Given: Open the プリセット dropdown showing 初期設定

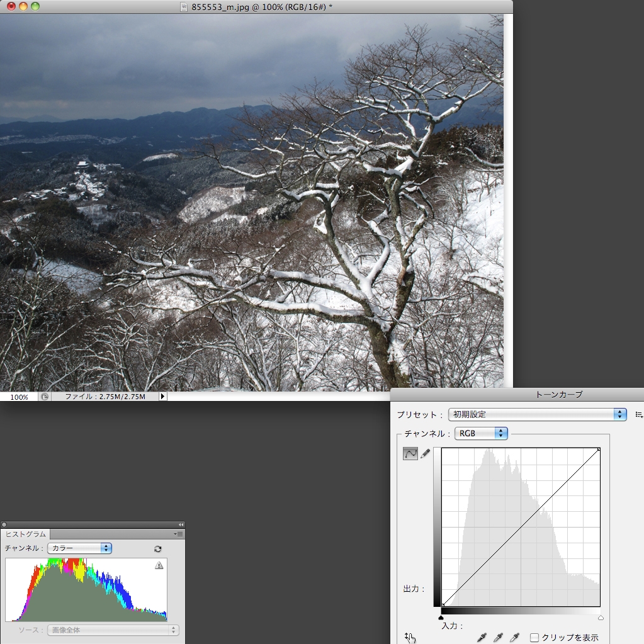Looking at the screenshot, I should coord(537,414).
